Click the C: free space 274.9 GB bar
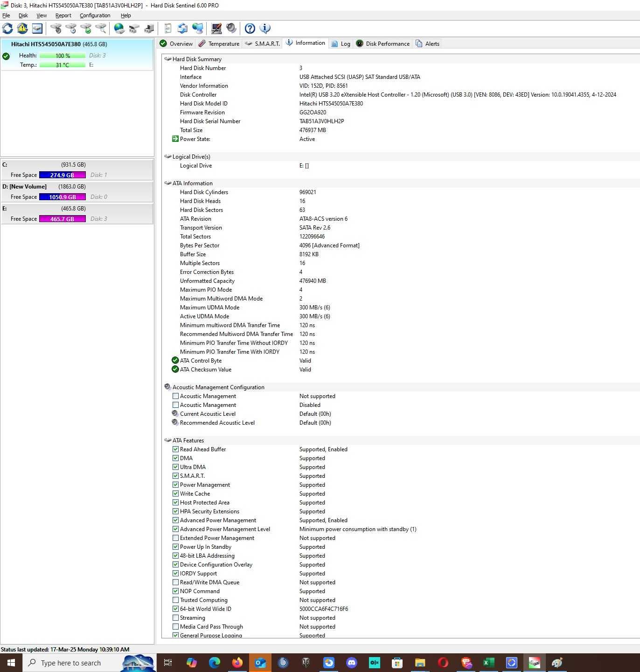The image size is (640, 672). (63, 175)
